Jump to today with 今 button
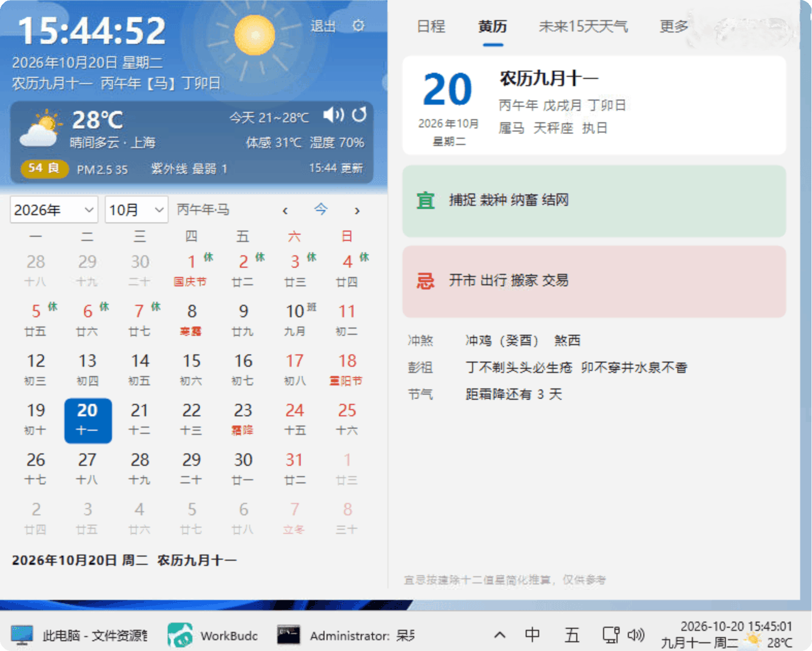Screen dimensions: 812x651 point(321,209)
